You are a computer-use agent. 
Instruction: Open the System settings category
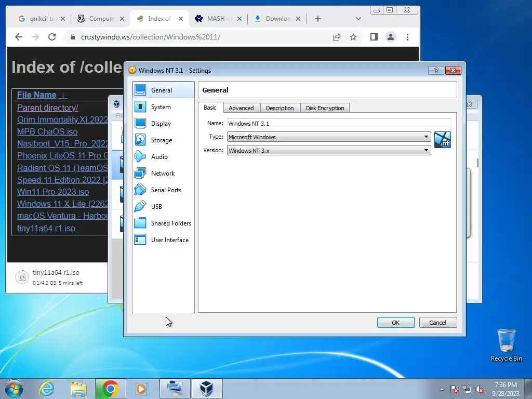pyautogui.click(x=163, y=107)
